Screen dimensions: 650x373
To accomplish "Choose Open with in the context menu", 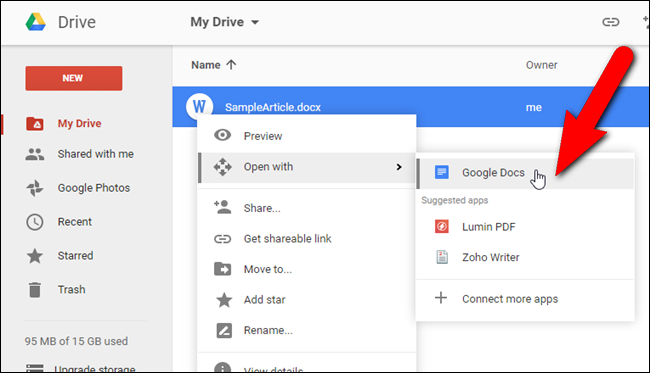I will click(x=307, y=167).
